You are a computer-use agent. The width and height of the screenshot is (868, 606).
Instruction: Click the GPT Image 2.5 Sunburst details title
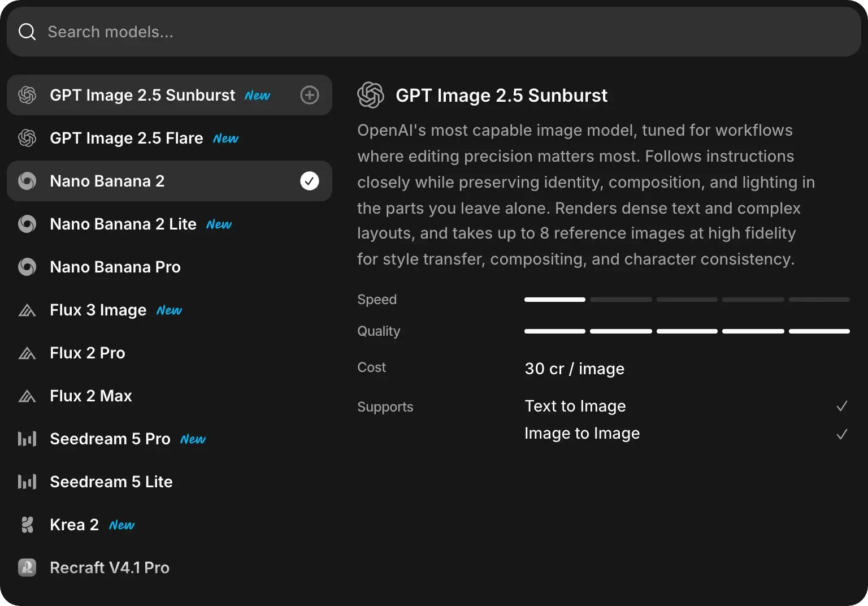(x=502, y=96)
